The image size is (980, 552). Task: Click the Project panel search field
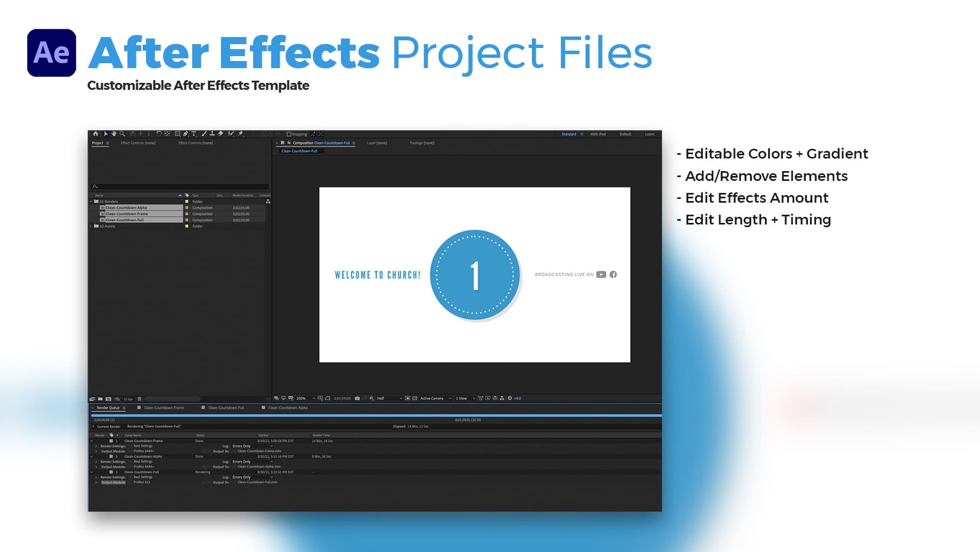180,186
